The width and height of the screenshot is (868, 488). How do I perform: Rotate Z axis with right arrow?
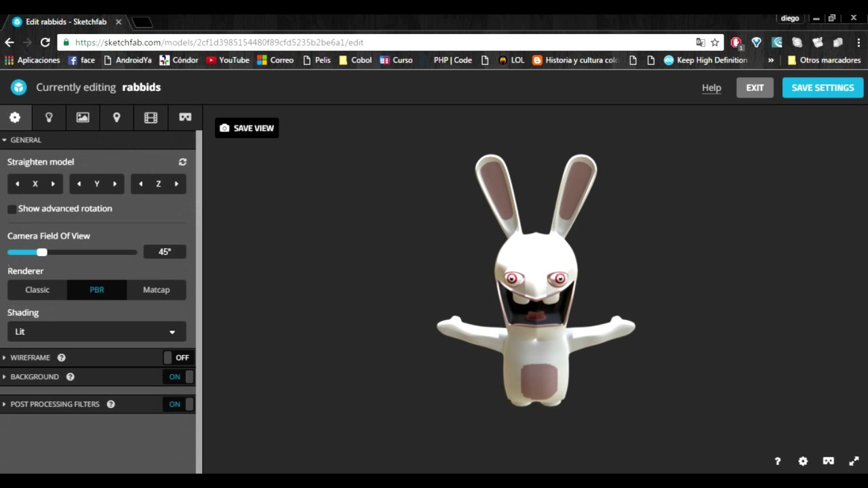click(176, 184)
